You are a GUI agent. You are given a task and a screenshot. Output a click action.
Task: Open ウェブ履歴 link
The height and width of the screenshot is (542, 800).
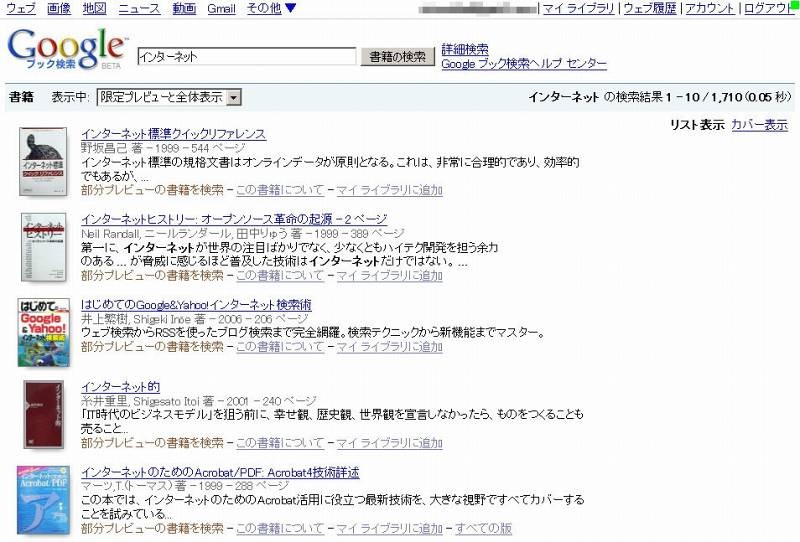(650, 8)
